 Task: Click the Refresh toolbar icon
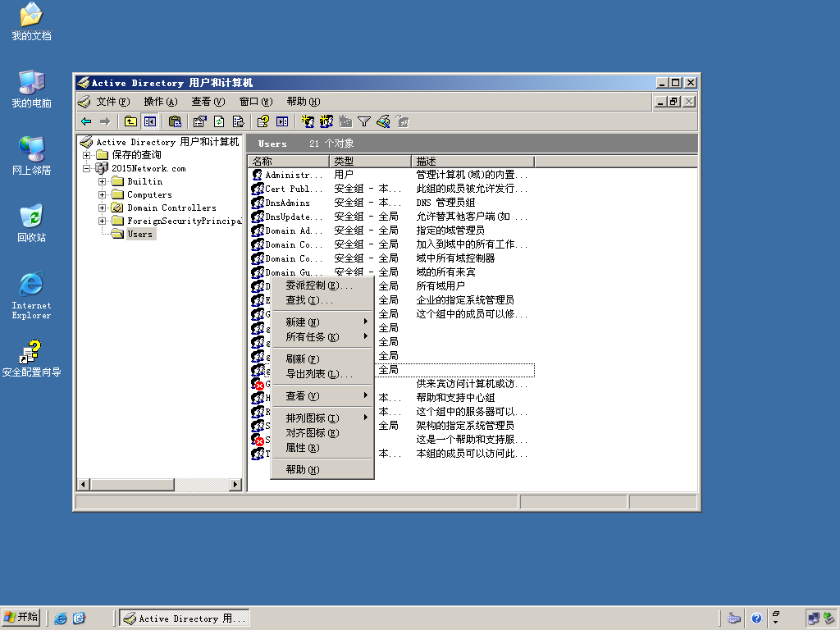pos(218,121)
